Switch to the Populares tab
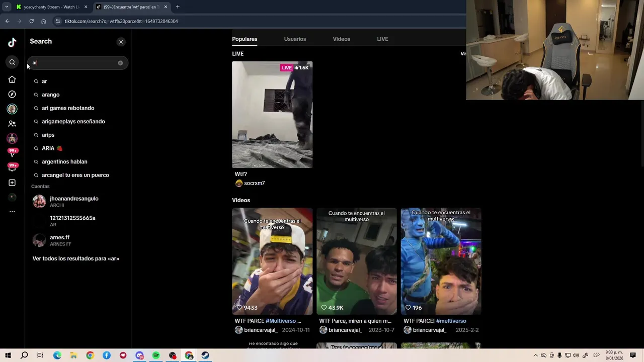Image resolution: width=644 pixels, height=362 pixels. pos(245,39)
